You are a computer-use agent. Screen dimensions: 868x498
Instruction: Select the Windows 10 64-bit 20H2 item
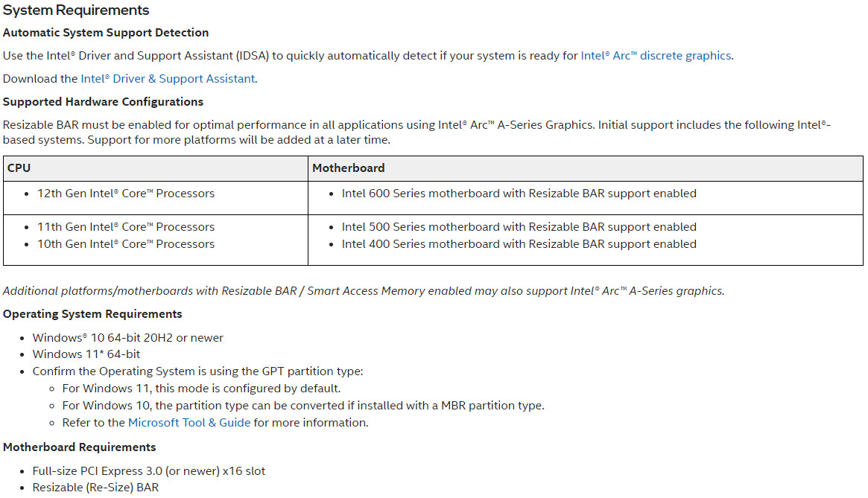pos(127,338)
